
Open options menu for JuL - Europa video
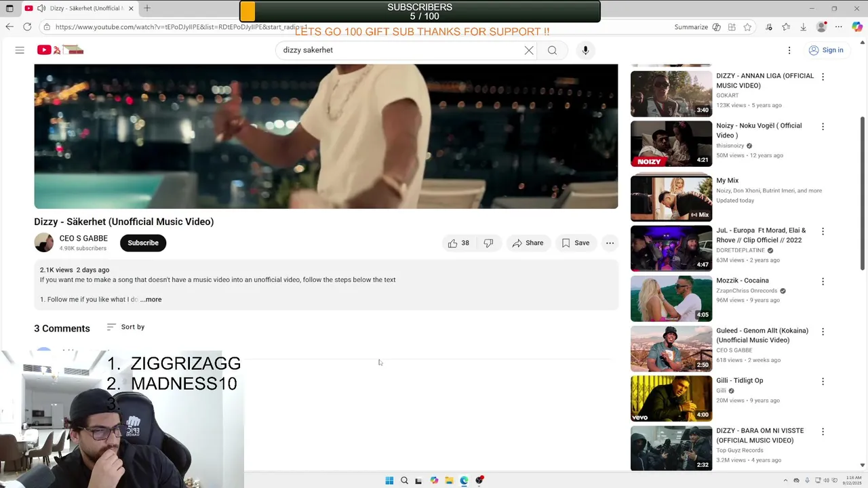(823, 231)
